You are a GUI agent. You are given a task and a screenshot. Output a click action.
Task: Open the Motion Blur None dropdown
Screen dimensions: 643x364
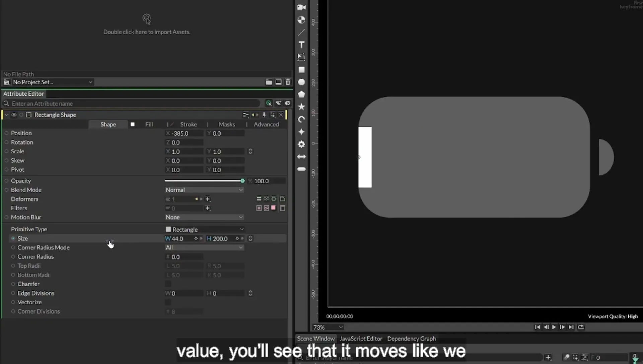[x=204, y=217]
